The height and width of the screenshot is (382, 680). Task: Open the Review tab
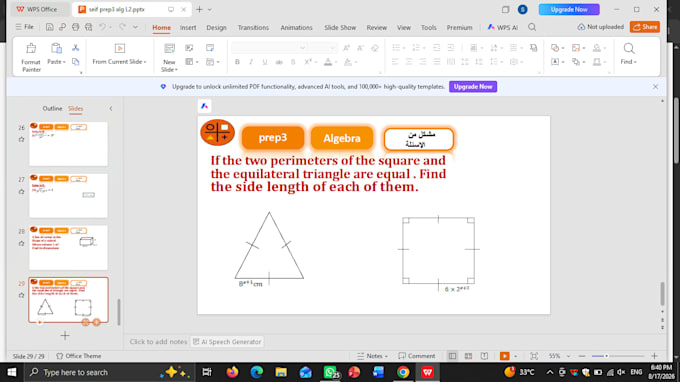coord(376,27)
